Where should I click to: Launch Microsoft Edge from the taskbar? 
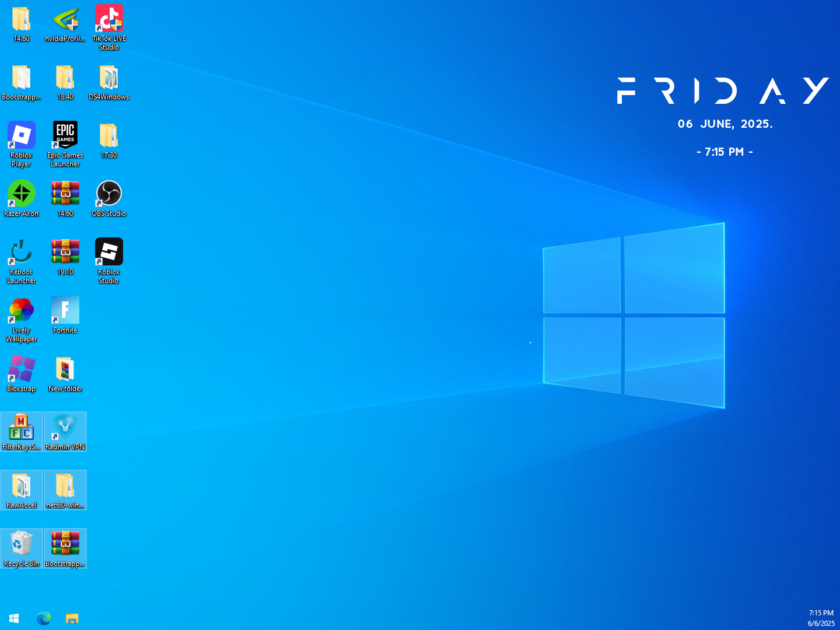click(44, 618)
